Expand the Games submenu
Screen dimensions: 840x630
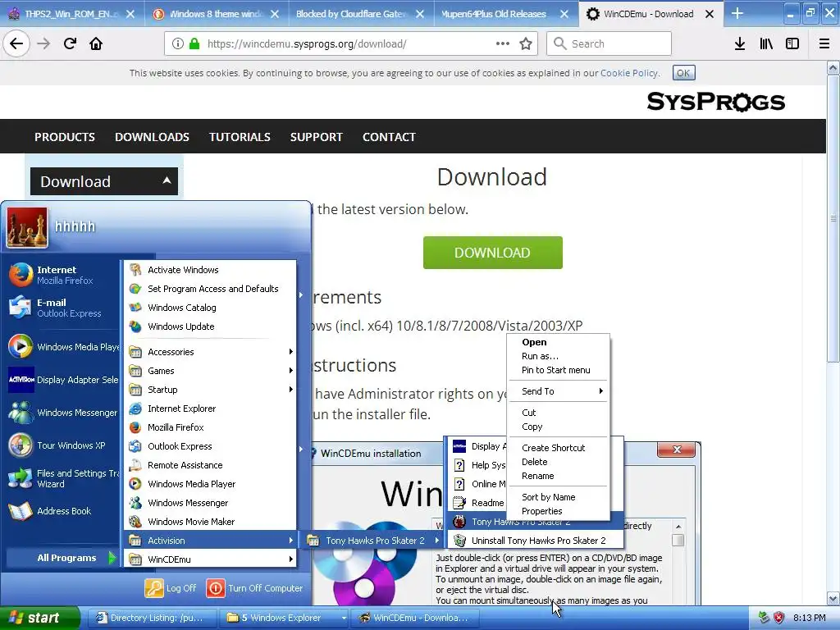tap(210, 371)
